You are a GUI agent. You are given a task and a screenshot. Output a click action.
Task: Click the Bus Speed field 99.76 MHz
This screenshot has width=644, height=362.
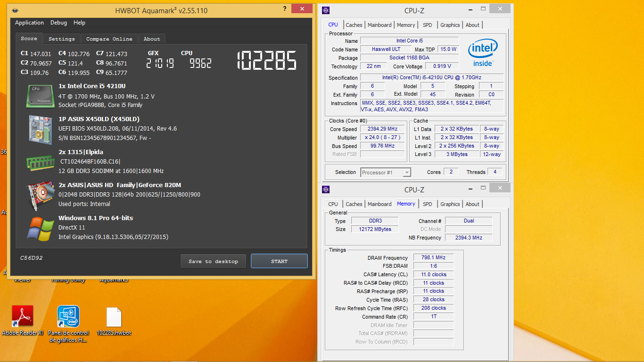(x=382, y=146)
